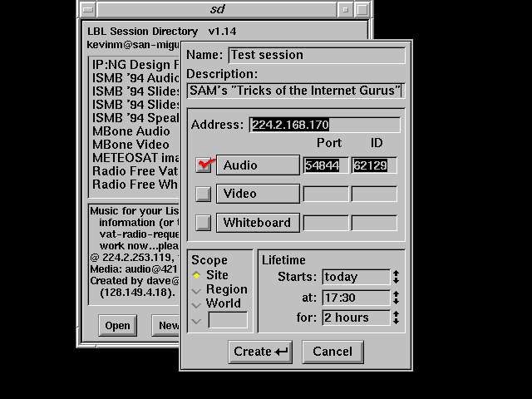The width and height of the screenshot is (532, 399).
Task: Click the stepper arrows beside Starts today
Action: pos(397,277)
